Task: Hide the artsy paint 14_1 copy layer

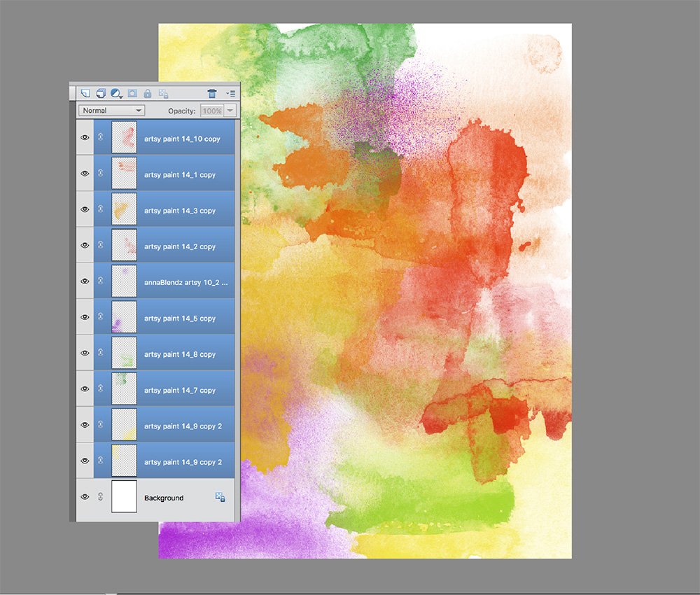Action: coord(85,173)
